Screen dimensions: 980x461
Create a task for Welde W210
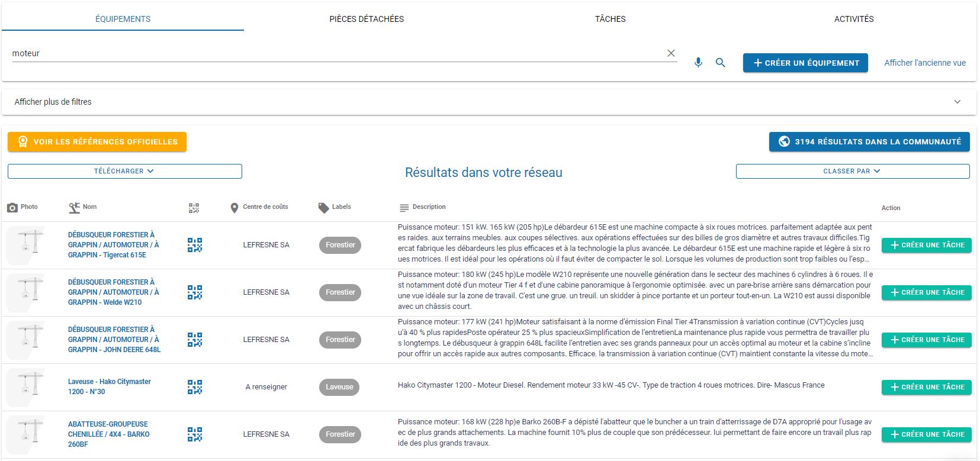927,292
